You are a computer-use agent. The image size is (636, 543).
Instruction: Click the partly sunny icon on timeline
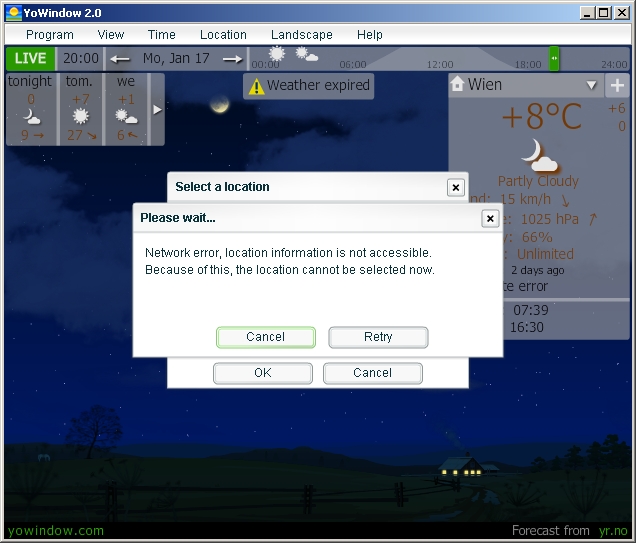coord(307,54)
